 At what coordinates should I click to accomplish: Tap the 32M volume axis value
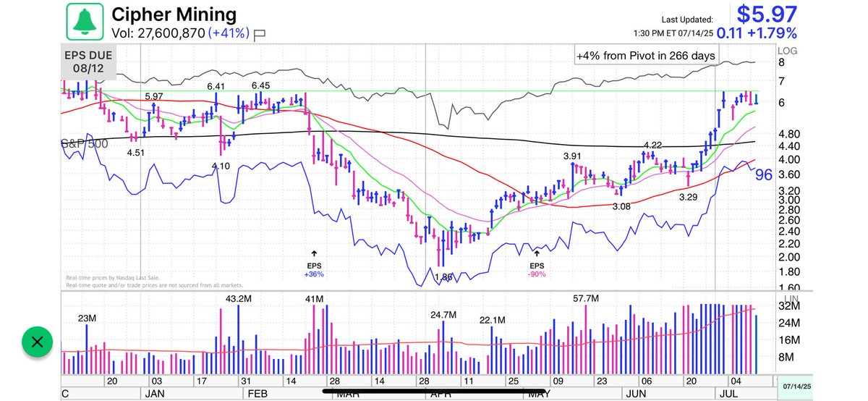(789, 306)
